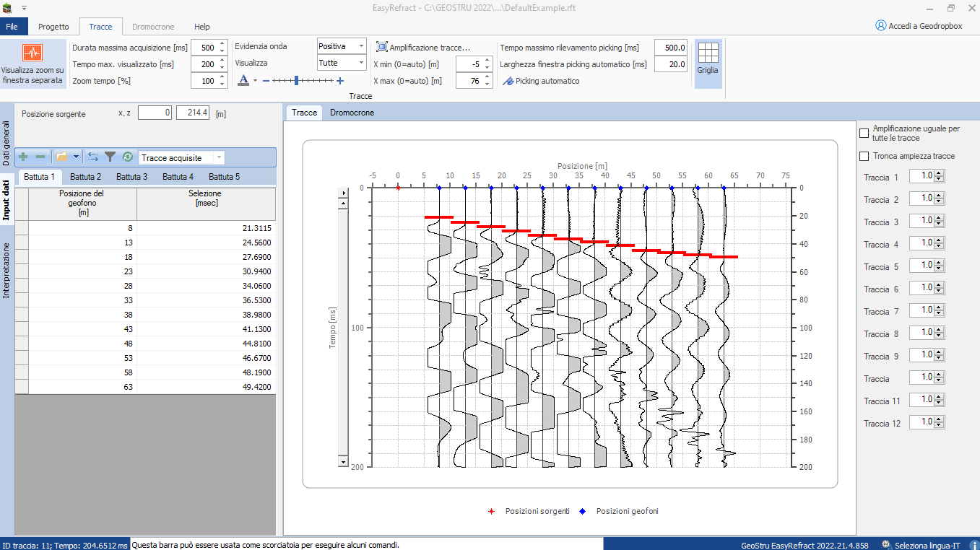
Task: Toggle the Griglia grid display
Action: (708, 64)
